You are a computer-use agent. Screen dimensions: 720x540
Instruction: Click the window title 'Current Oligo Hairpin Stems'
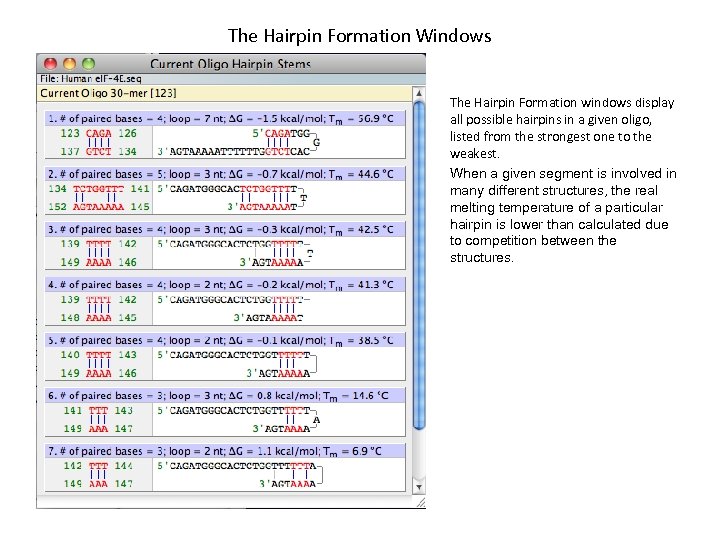click(x=231, y=63)
